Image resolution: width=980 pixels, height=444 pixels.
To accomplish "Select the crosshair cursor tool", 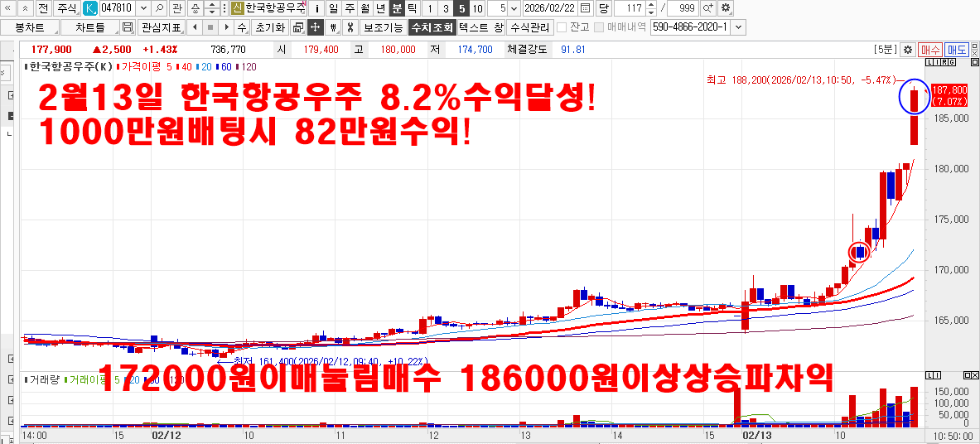I will pyautogui.click(x=315, y=27).
